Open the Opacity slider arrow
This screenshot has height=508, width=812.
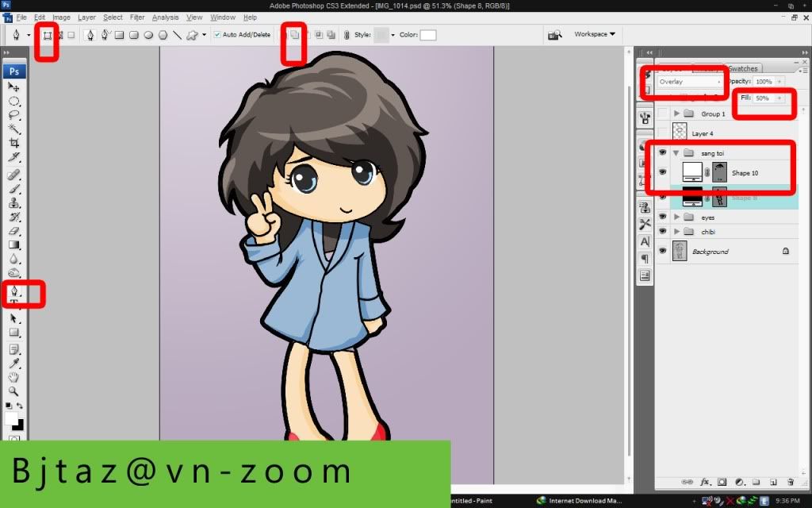click(x=779, y=82)
